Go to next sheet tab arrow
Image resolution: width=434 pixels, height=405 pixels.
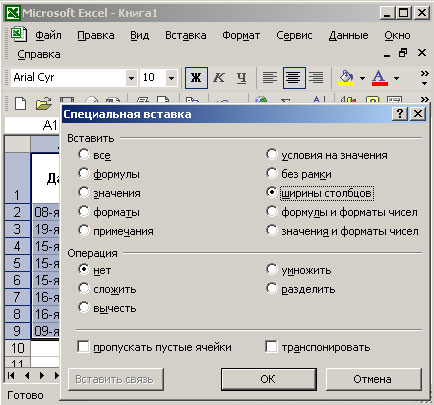42,376
